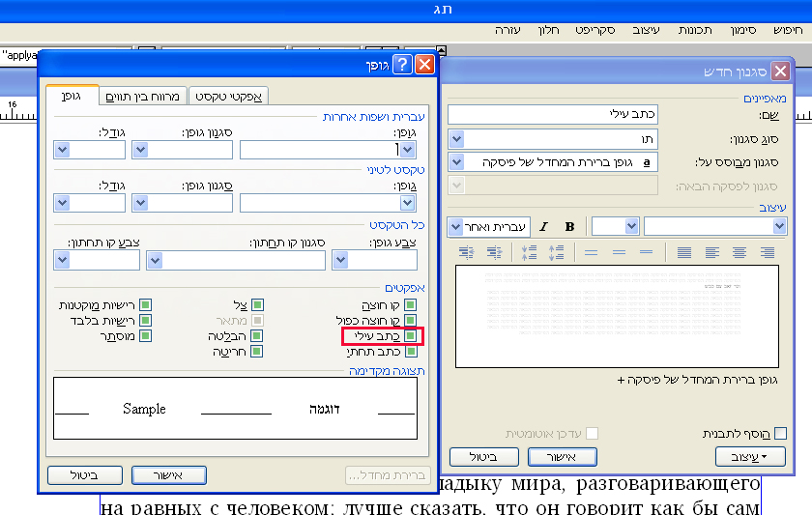Viewport: 812px width, 515px height.
Task: Open the סגנון קו תחתון underline style dropdown
Action: 155,260
